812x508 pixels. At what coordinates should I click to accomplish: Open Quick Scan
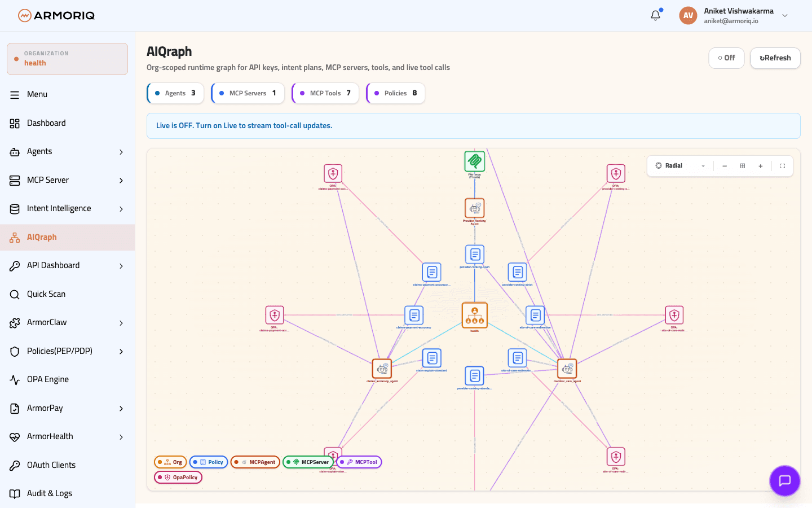tap(67, 294)
